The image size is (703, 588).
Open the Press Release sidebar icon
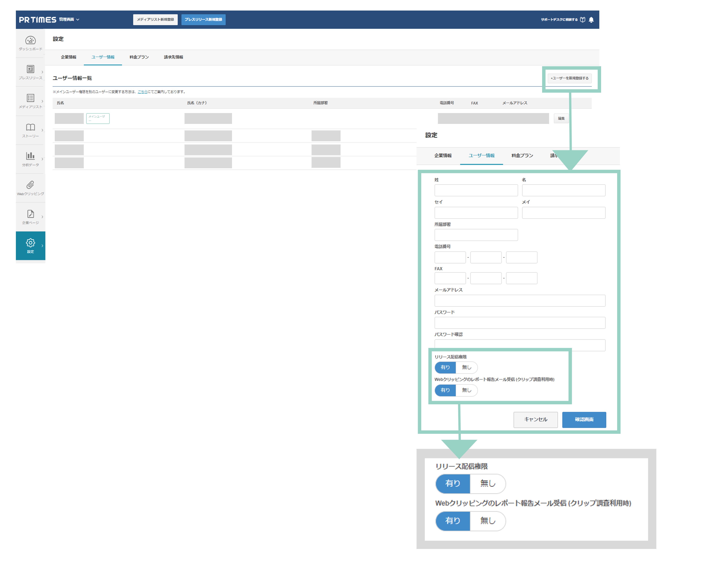30,69
